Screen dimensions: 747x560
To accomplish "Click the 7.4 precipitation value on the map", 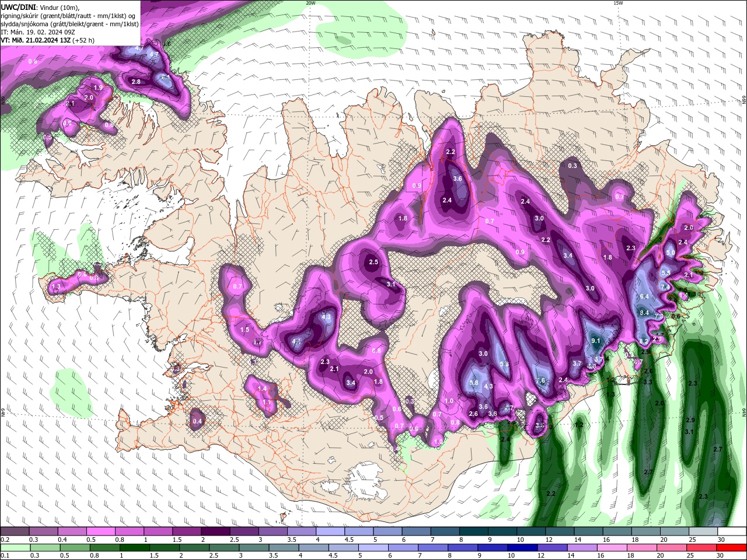I will click(665, 286).
